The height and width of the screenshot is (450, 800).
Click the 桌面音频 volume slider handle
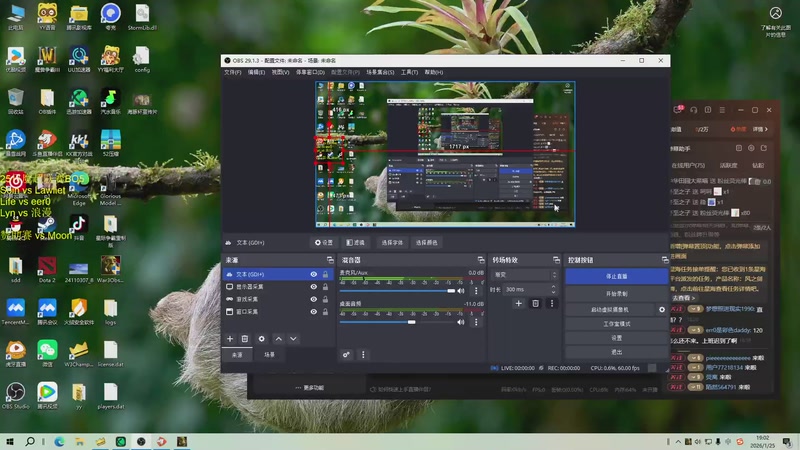pos(411,322)
